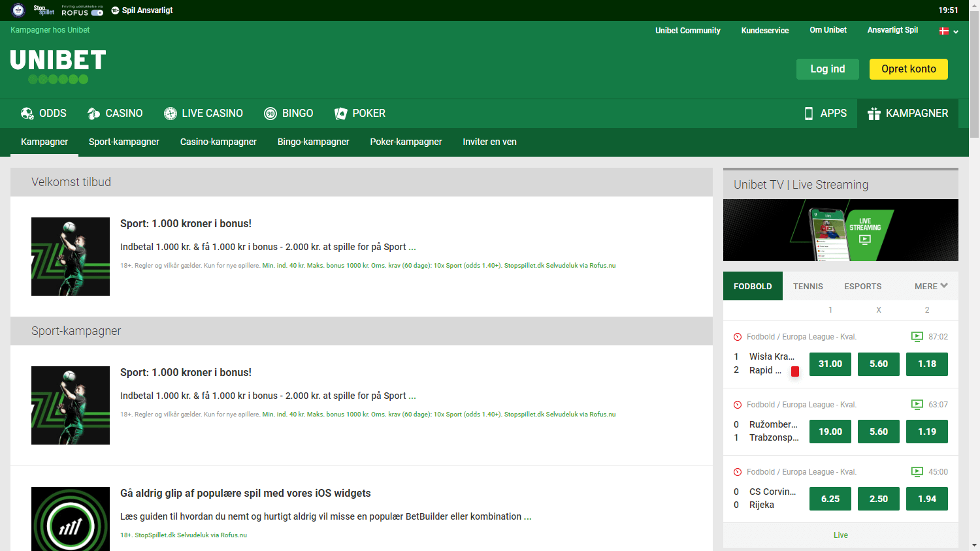Select odds 1.94 for Rijeka
Screen dimensions: 980x551
pyautogui.click(x=927, y=499)
